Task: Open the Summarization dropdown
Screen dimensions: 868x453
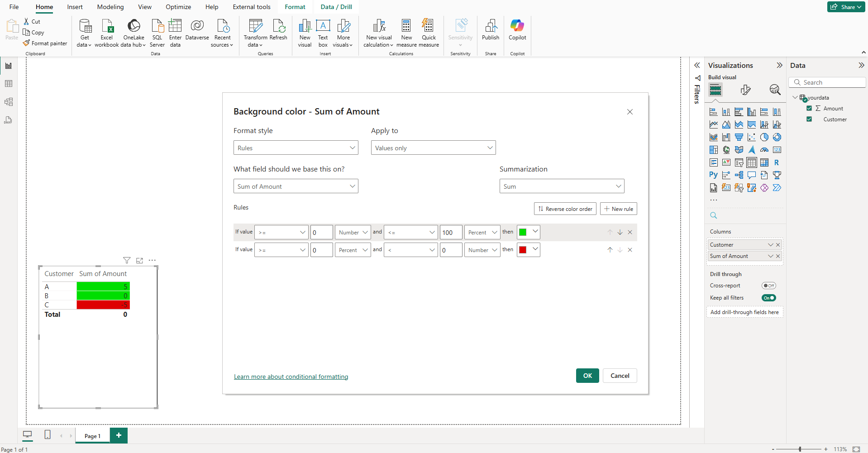Action: [x=562, y=186]
